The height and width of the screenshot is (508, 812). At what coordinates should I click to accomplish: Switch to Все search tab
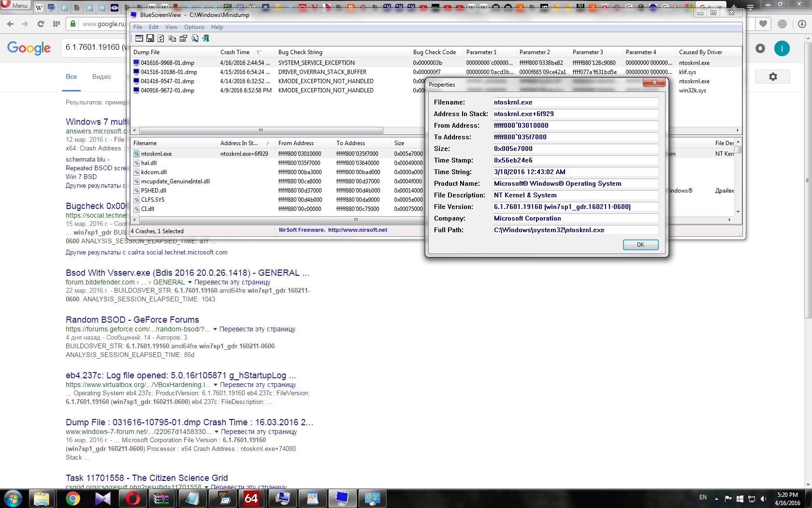point(72,77)
